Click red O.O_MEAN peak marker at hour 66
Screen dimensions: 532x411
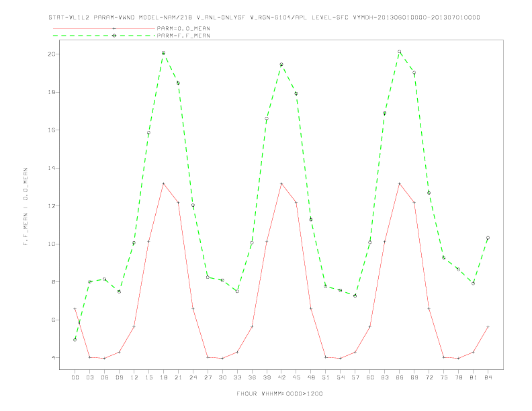[400, 184]
